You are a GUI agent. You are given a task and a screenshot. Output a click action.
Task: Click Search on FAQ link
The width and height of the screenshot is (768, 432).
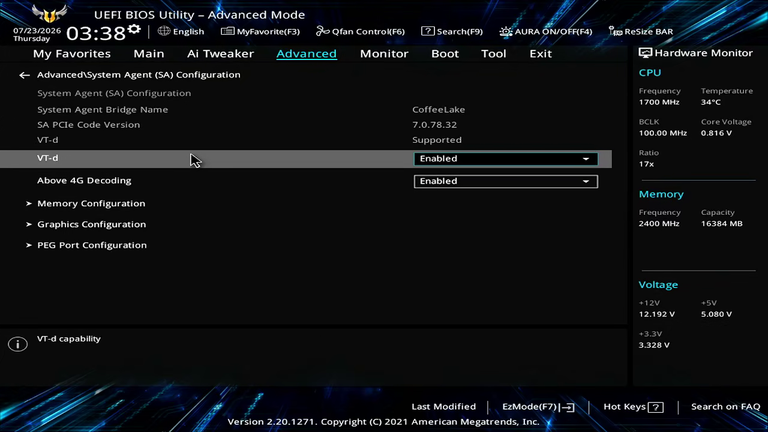[x=725, y=407]
